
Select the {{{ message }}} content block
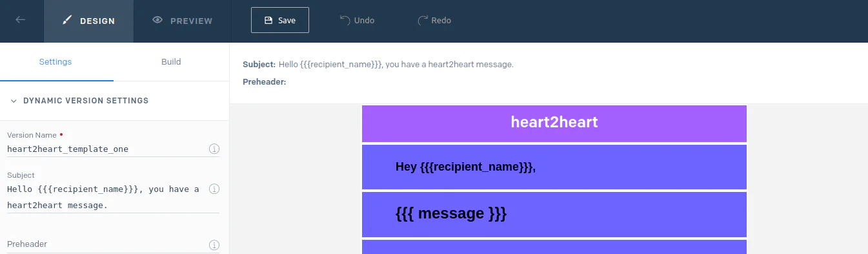[x=554, y=214]
